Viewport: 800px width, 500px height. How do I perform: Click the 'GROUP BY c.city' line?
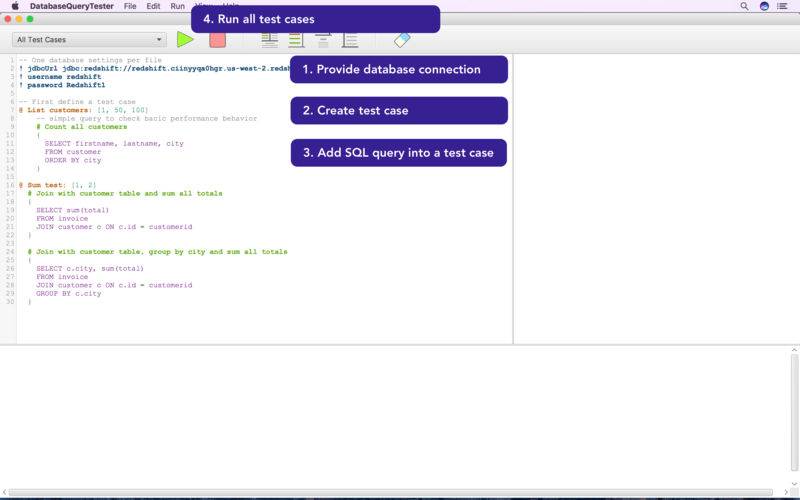(68, 293)
